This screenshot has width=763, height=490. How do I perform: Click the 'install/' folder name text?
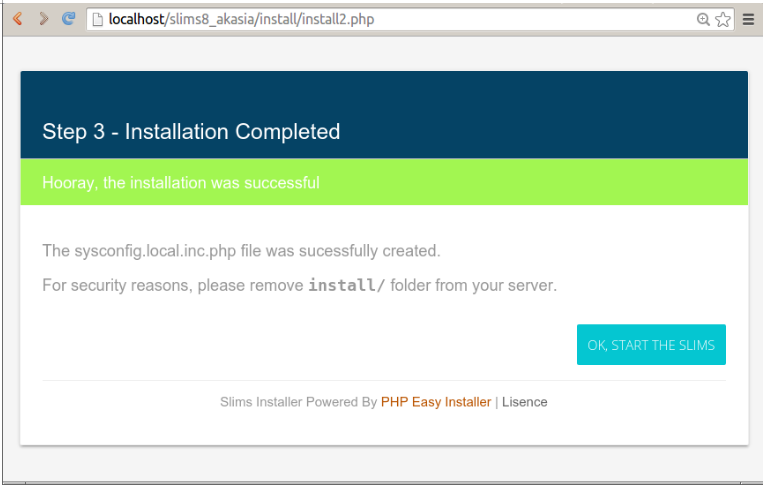(346, 285)
